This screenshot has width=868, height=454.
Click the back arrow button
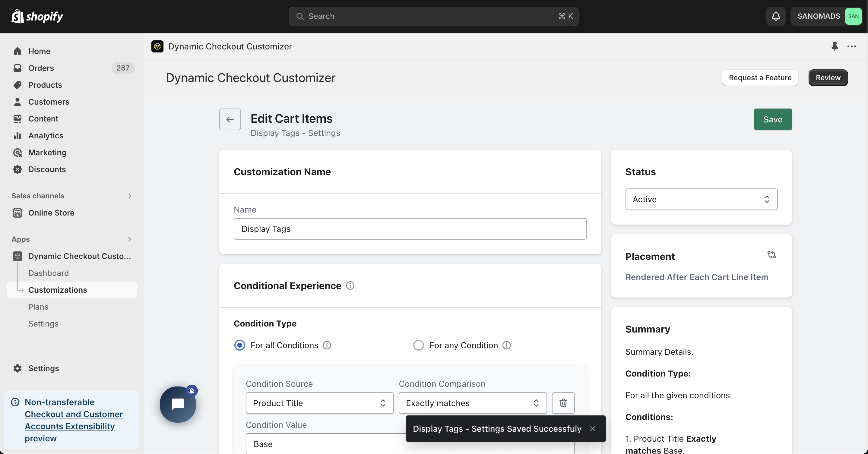coord(230,119)
